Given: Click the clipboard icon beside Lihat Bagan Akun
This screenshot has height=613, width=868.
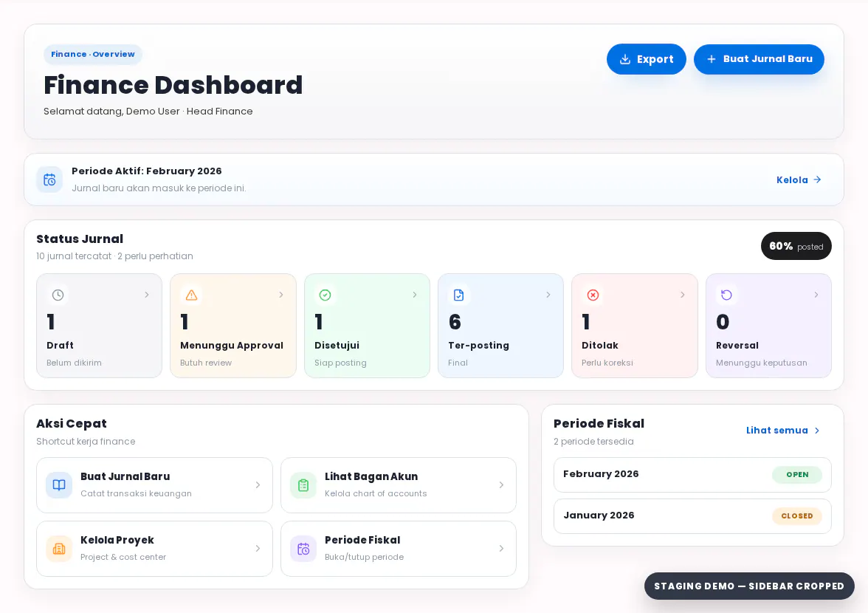Looking at the screenshot, I should 303,485.
